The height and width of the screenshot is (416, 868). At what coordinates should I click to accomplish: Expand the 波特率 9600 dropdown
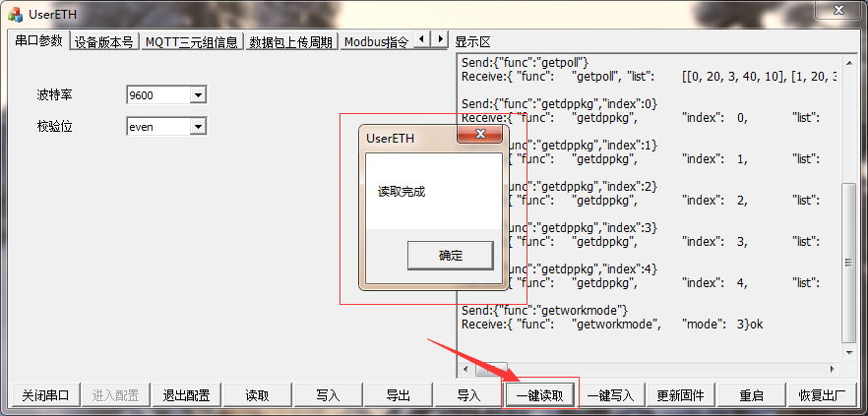[198, 95]
